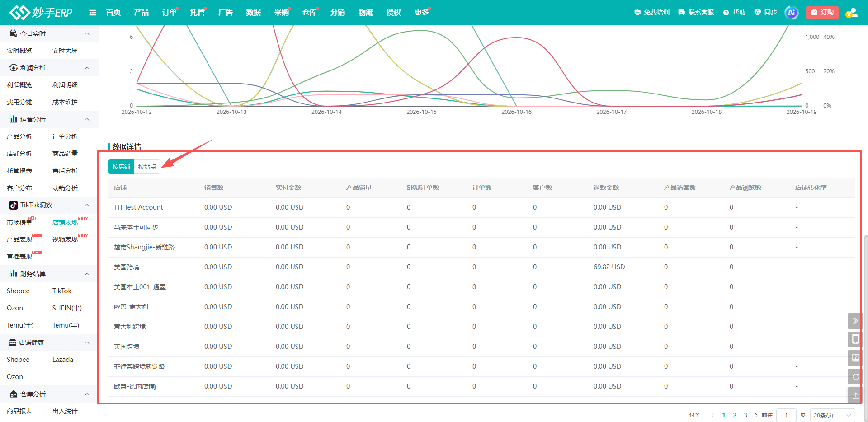Click the floating feedback form icon
The width and height of the screenshot is (868, 422).
(855, 358)
